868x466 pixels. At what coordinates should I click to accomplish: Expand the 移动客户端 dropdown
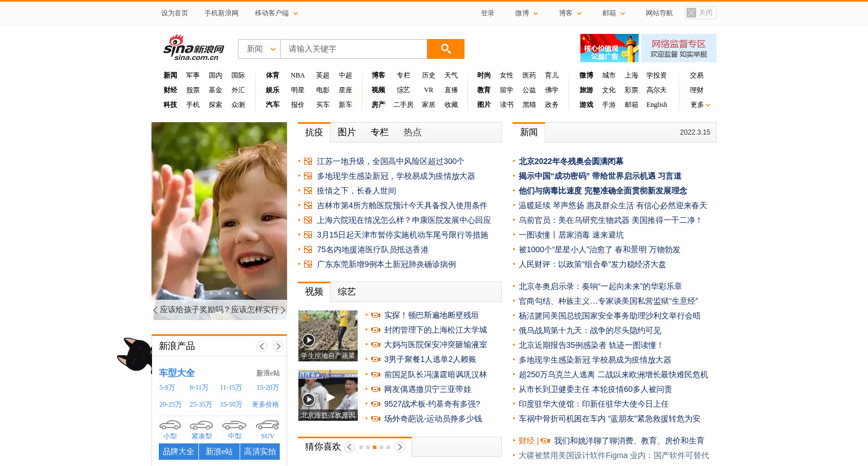point(276,13)
